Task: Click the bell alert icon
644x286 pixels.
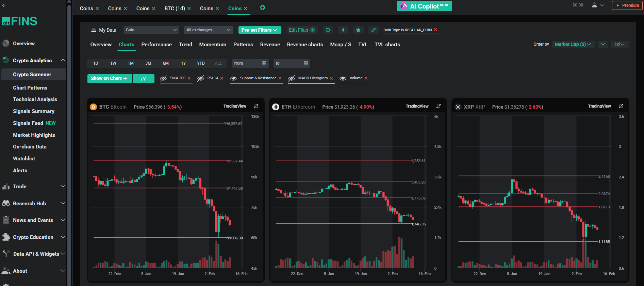Action: pyautogui.click(x=343, y=30)
